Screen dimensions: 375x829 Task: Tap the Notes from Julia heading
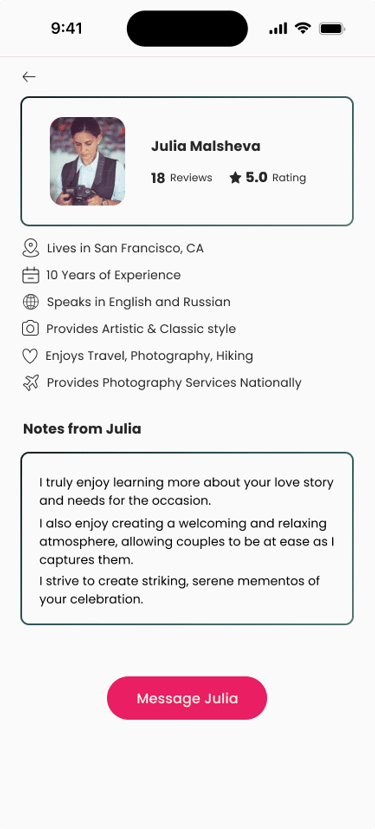click(82, 429)
